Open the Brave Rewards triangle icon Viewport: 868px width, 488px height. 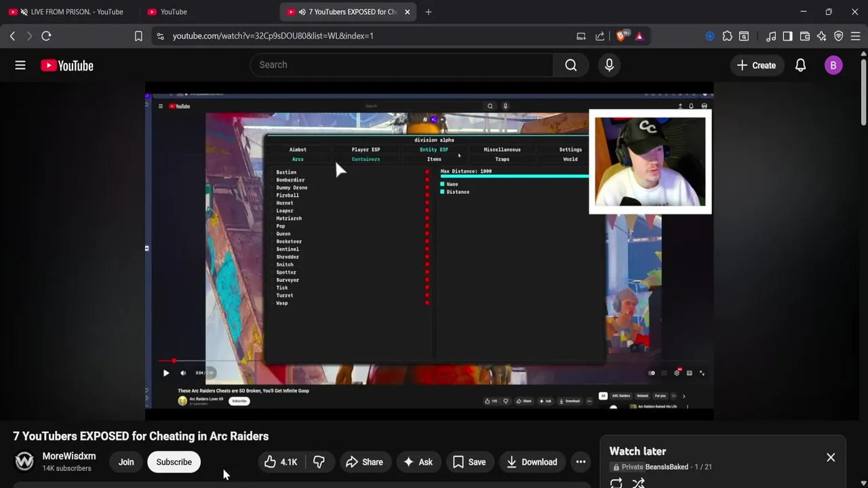[639, 36]
